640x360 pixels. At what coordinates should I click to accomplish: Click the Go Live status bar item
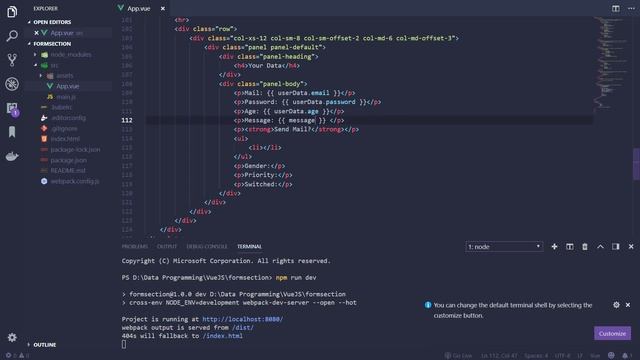458,356
